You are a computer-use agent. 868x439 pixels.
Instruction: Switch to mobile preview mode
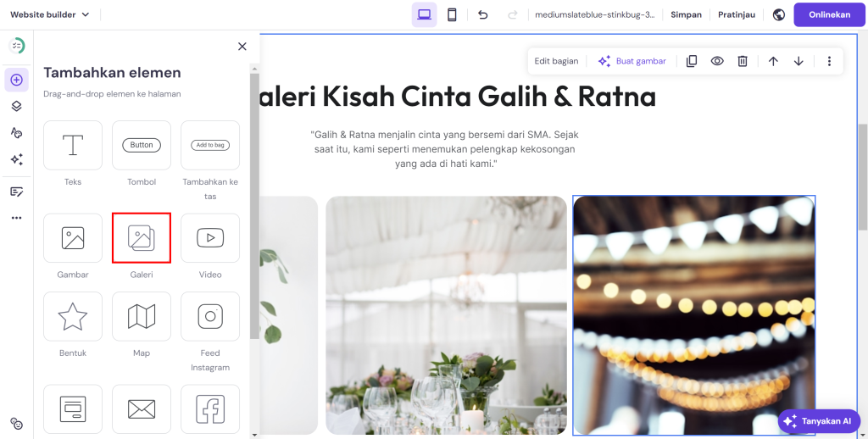[x=452, y=15]
